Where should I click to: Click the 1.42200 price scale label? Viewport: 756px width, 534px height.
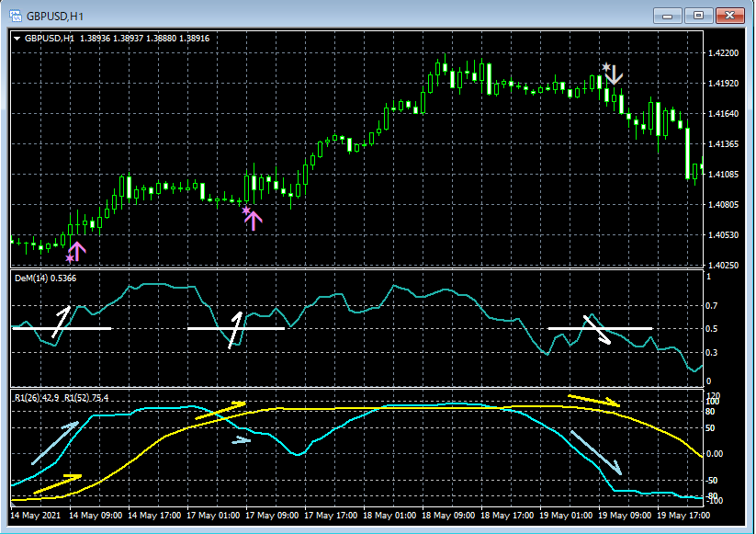(725, 53)
